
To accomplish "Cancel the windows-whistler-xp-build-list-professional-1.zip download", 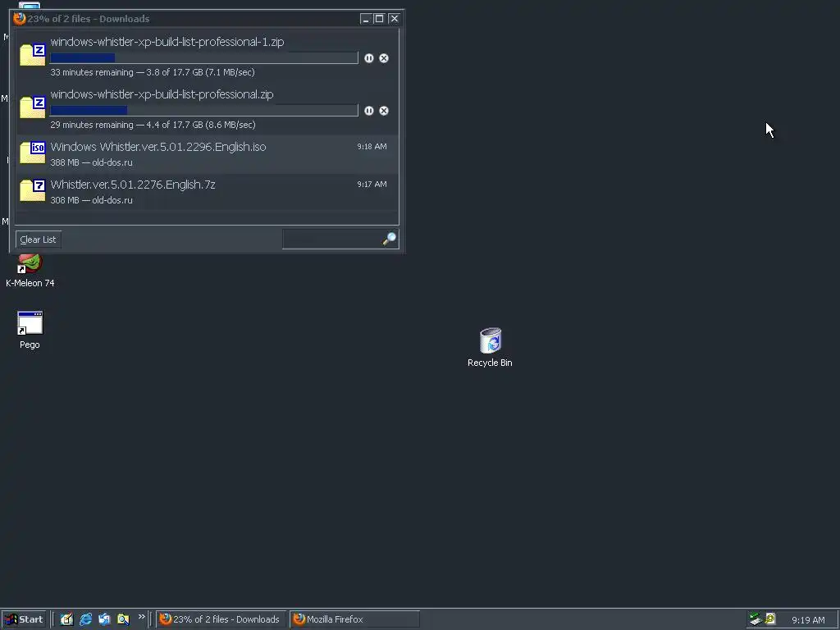I will tap(384, 58).
